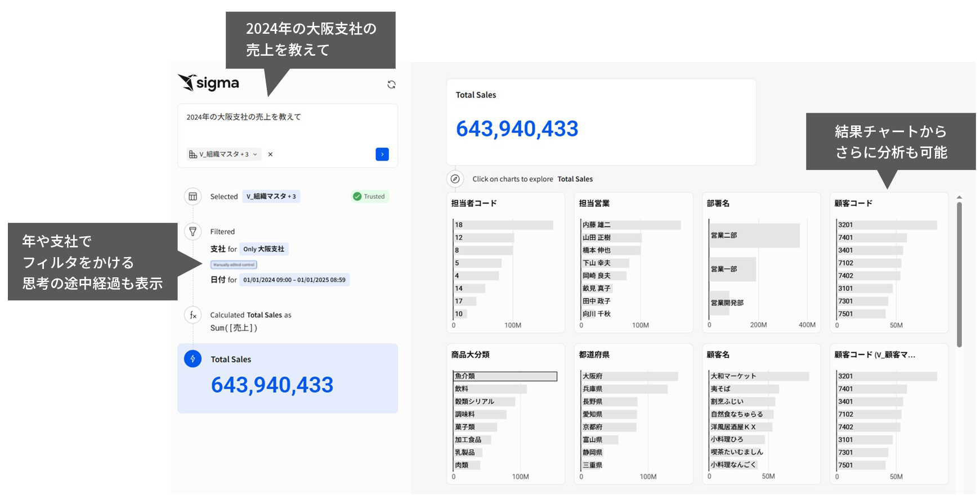Click the sigma logo
Viewport: 980px width, 503px height.
pyautogui.click(x=209, y=83)
